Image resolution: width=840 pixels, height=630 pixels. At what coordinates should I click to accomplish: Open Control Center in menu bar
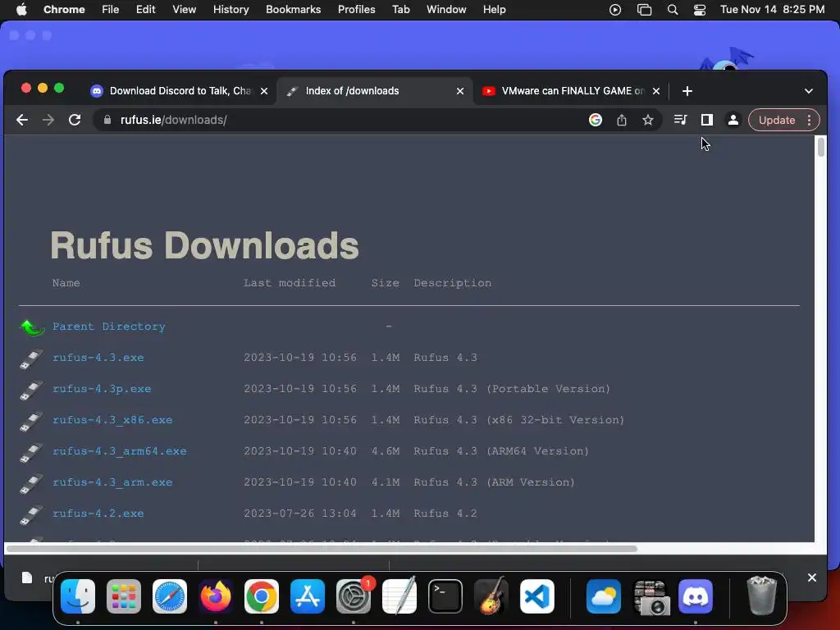click(x=699, y=10)
